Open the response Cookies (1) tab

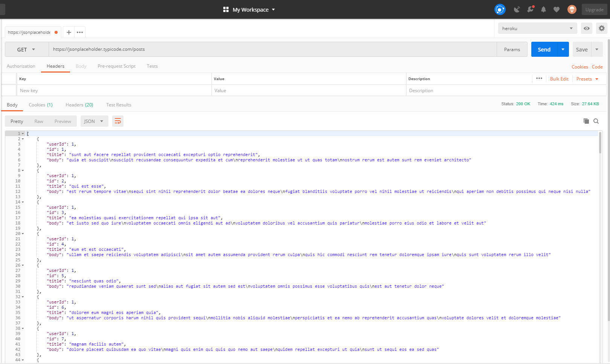coord(41,105)
